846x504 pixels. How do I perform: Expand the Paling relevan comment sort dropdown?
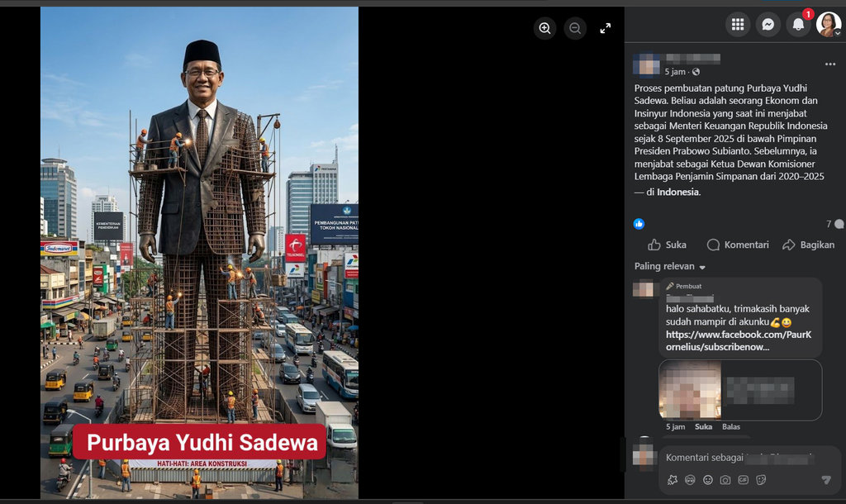[x=670, y=267]
